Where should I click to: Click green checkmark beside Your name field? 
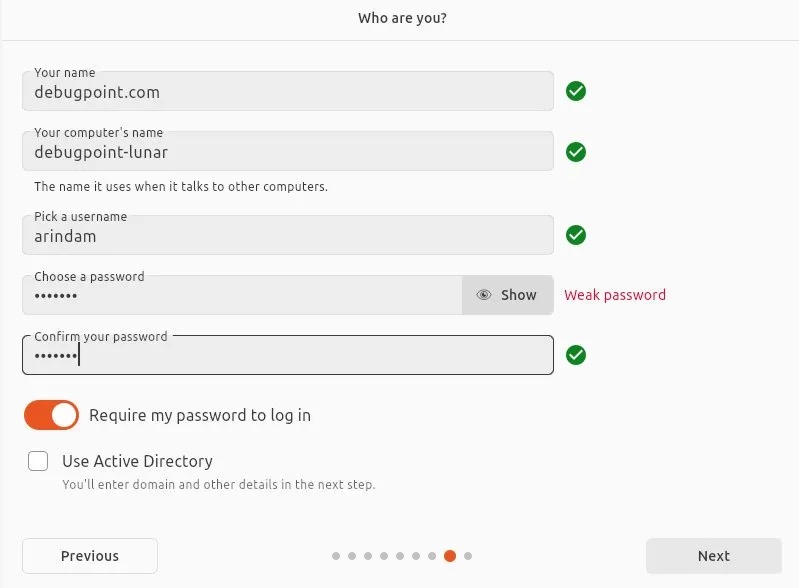(x=576, y=91)
